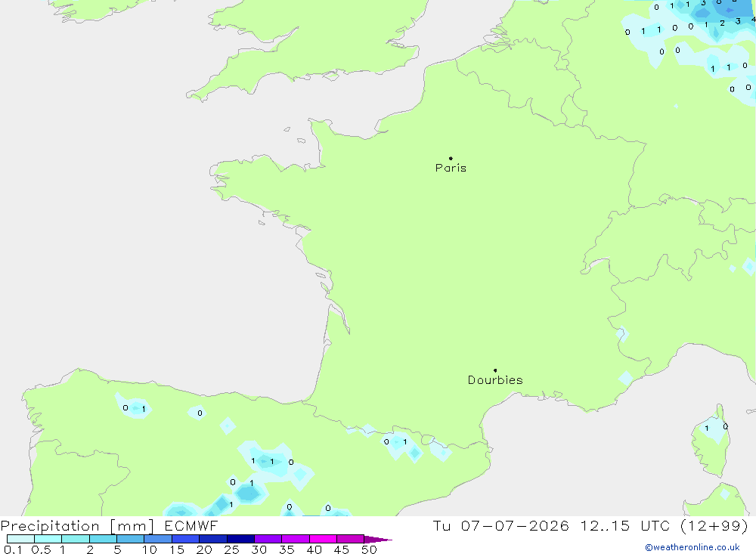Click the ECMWF model label
This screenshot has height=554, width=756.
tap(191, 525)
